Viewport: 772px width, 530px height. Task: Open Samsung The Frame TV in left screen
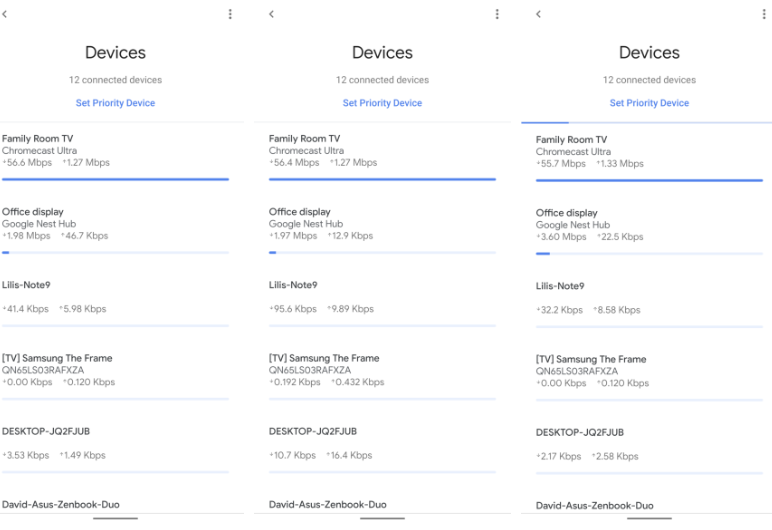coord(57,358)
